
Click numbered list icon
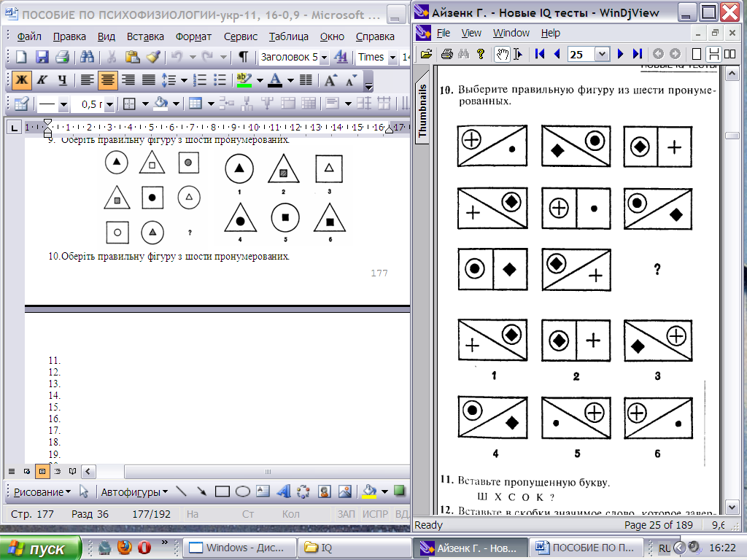[200, 80]
